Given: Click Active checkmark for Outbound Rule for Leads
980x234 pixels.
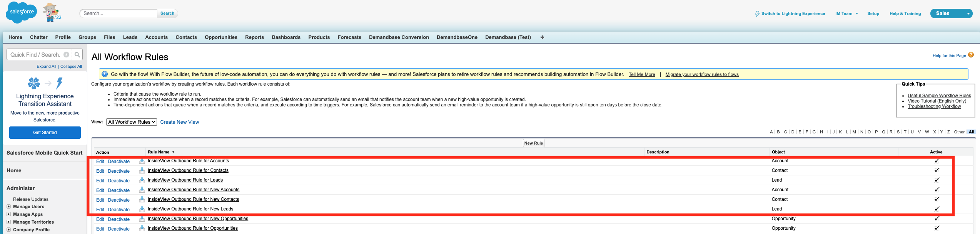Looking at the screenshot, I should 937,180.
